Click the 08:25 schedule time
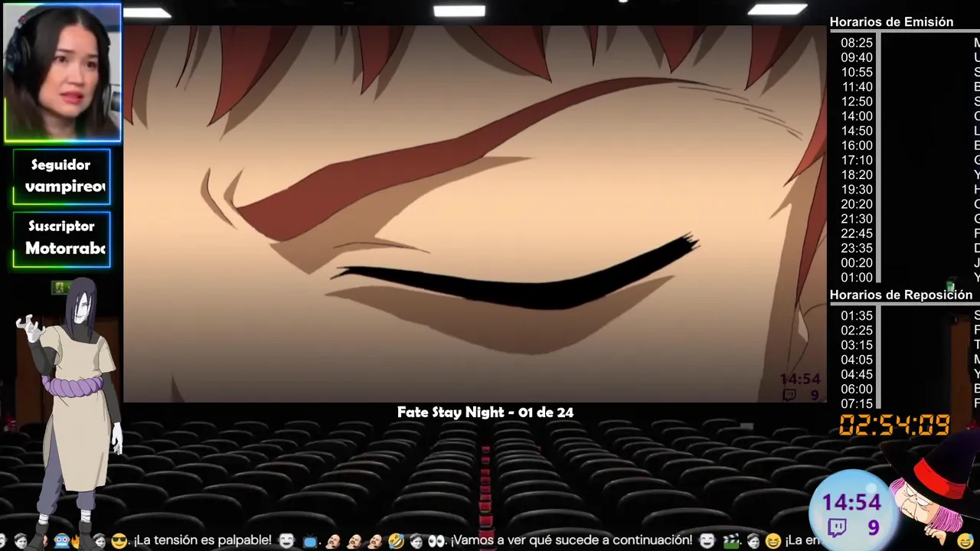The height and width of the screenshot is (551, 980). (857, 43)
